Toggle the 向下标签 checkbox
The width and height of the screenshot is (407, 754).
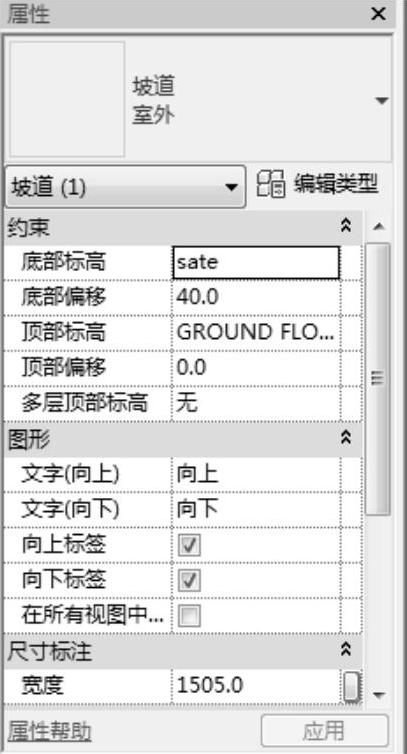189,581
